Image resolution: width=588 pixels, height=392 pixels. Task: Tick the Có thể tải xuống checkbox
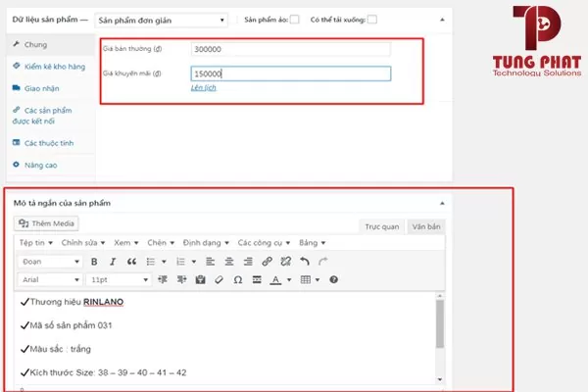coord(372,20)
